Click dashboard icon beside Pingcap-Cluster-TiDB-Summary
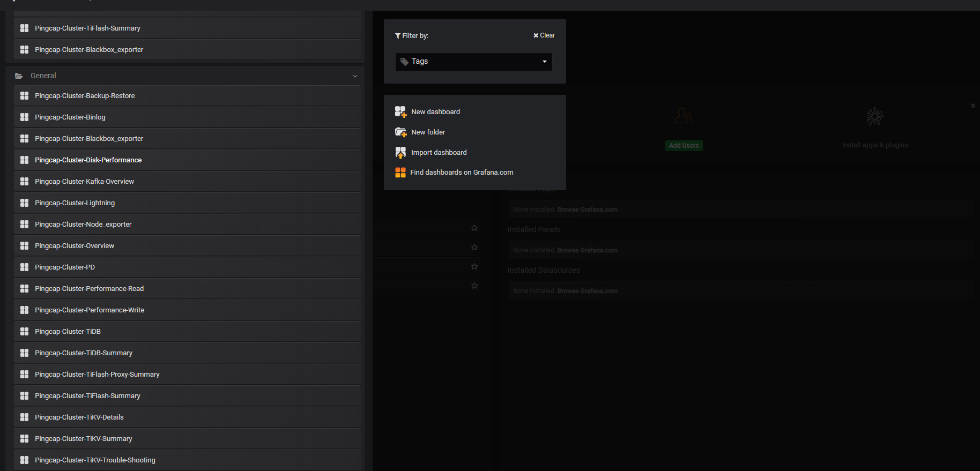The image size is (980, 471). pos(24,353)
